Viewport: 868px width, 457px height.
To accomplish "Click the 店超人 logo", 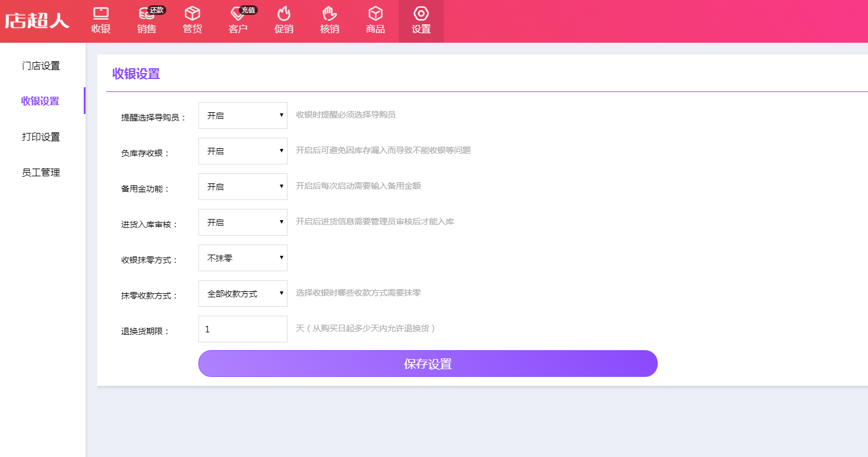I will coord(37,21).
